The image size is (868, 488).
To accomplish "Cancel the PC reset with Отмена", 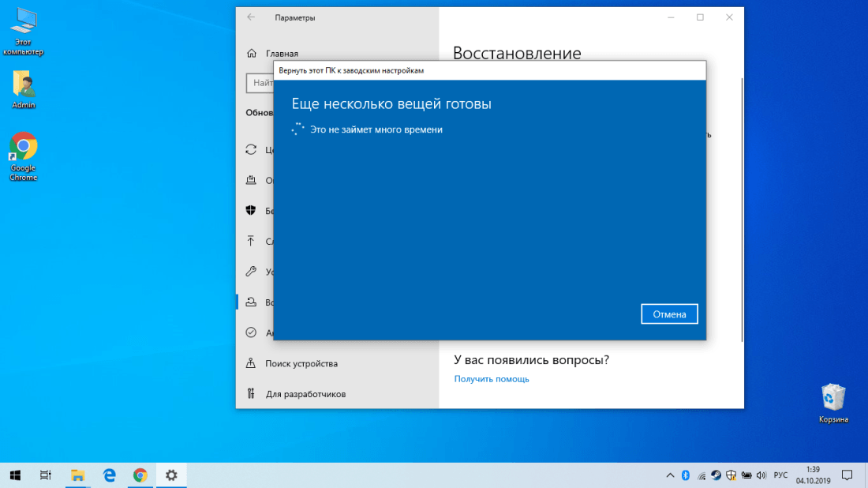I will pyautogui.click(x=669, y=314).
